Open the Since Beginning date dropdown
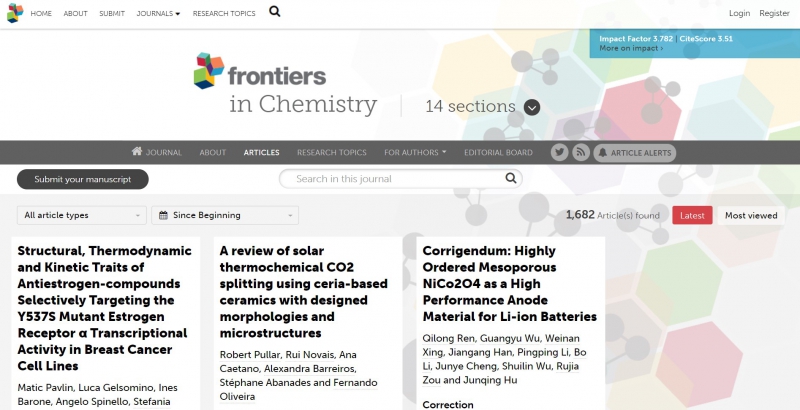The width and height of the screenshot is (800, 410). 225,215
